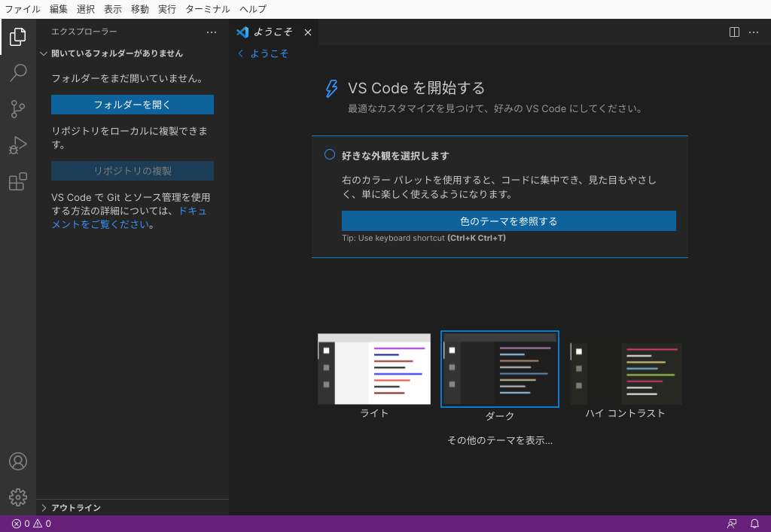Click the feedback icon in status bar

pyautogui.click(x=732, y=524)
